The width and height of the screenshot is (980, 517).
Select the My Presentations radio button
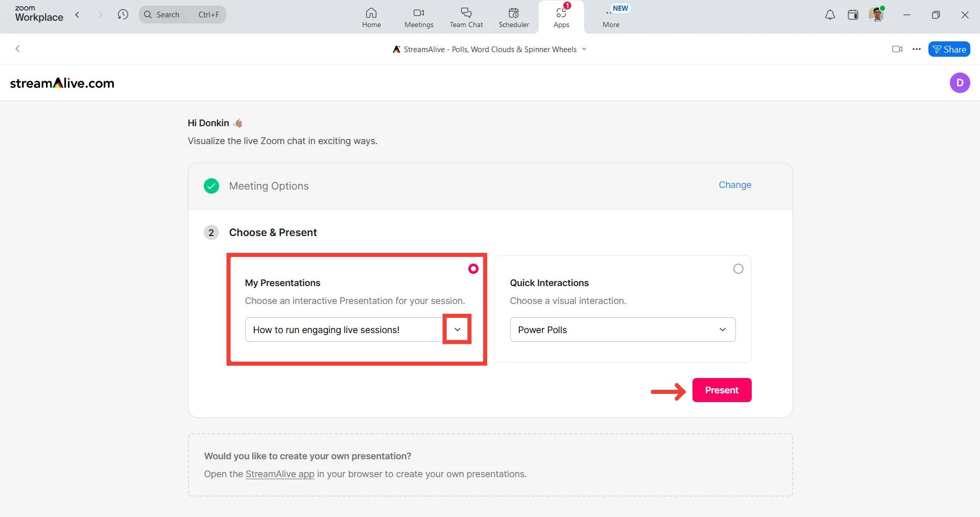click(x=473, y=269)
